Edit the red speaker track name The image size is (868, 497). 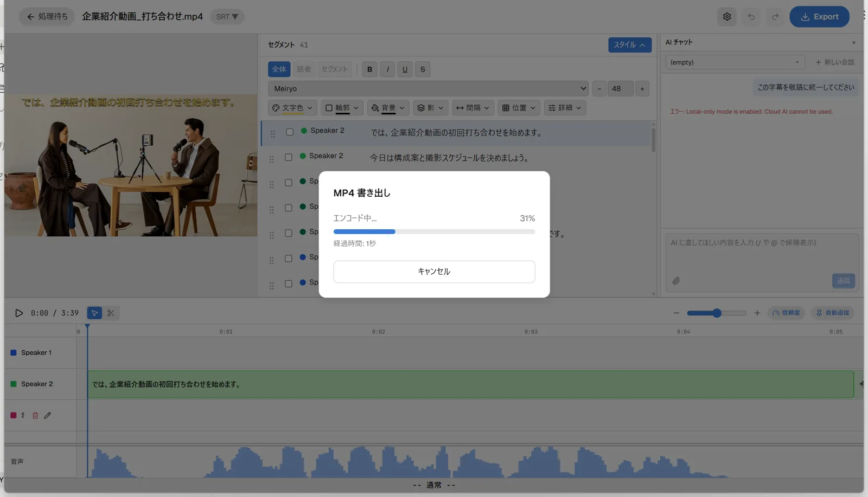click(x=48, y=416)
